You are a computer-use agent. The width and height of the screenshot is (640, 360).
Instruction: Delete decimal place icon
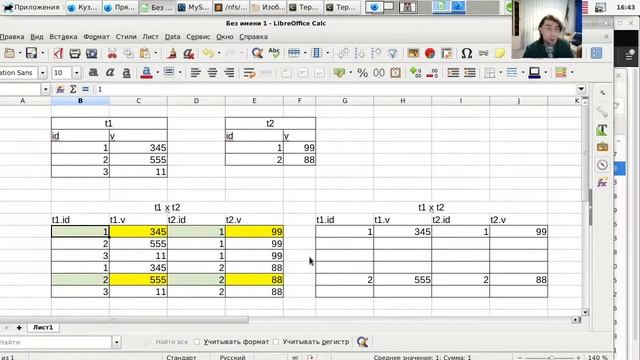[432, 73]
